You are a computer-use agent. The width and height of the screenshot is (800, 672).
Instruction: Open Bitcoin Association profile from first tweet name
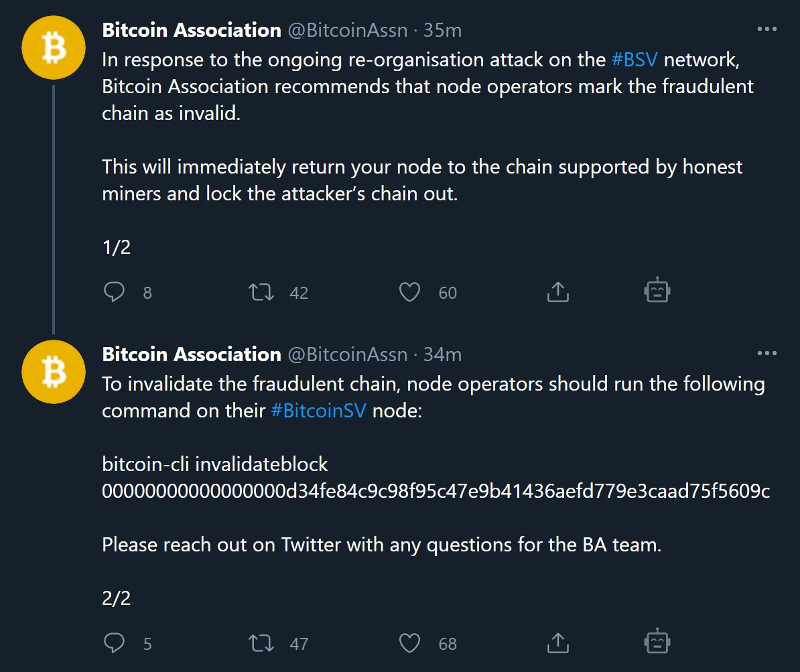191,30
